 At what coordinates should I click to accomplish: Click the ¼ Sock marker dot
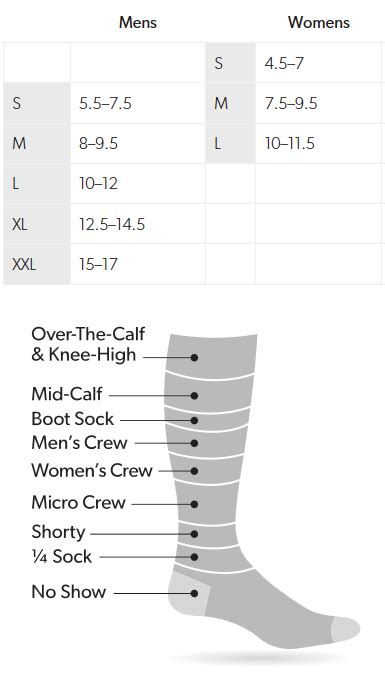194,557
